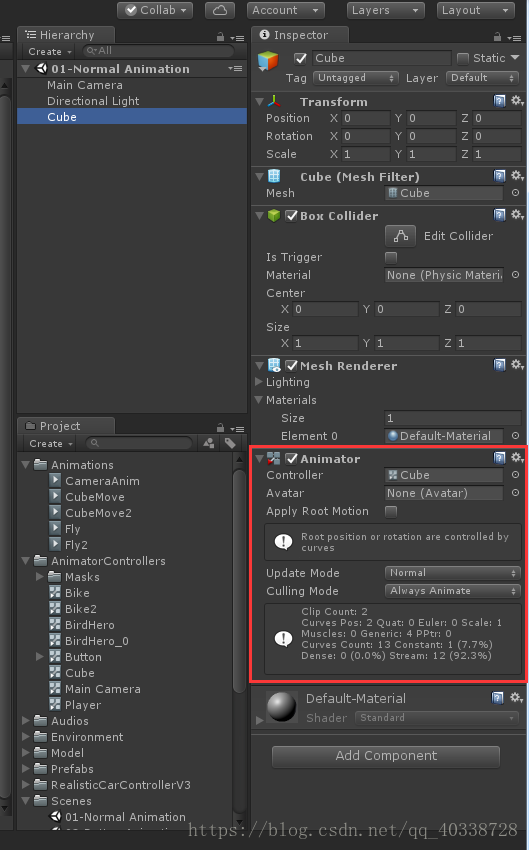Click the Element 0 material picker circle

515,435
